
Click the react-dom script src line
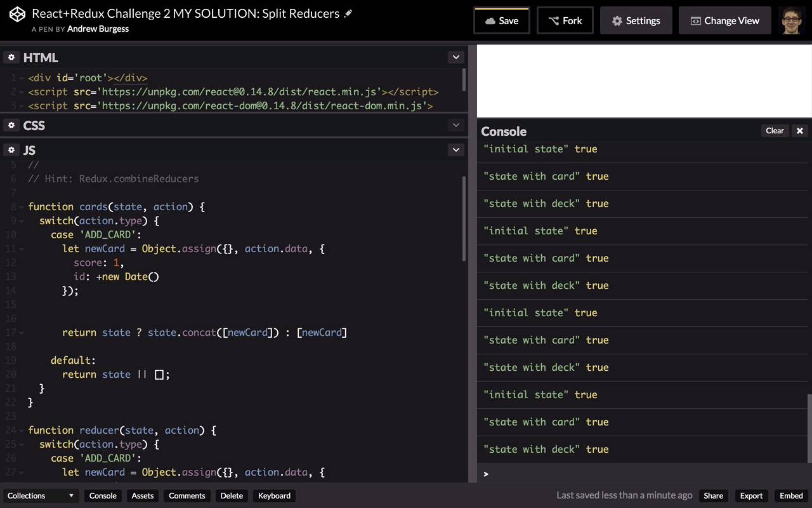pos(230,106)
